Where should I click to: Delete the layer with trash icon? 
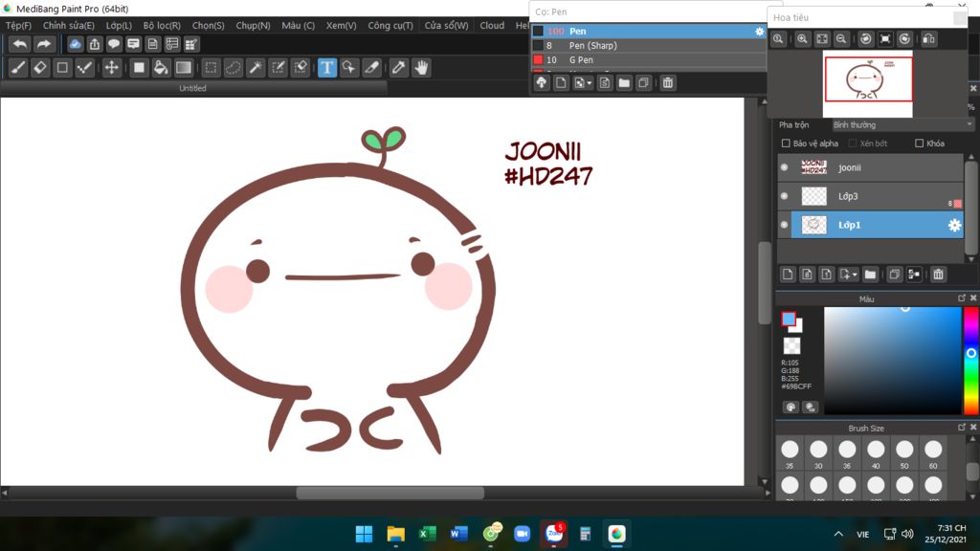938,275
